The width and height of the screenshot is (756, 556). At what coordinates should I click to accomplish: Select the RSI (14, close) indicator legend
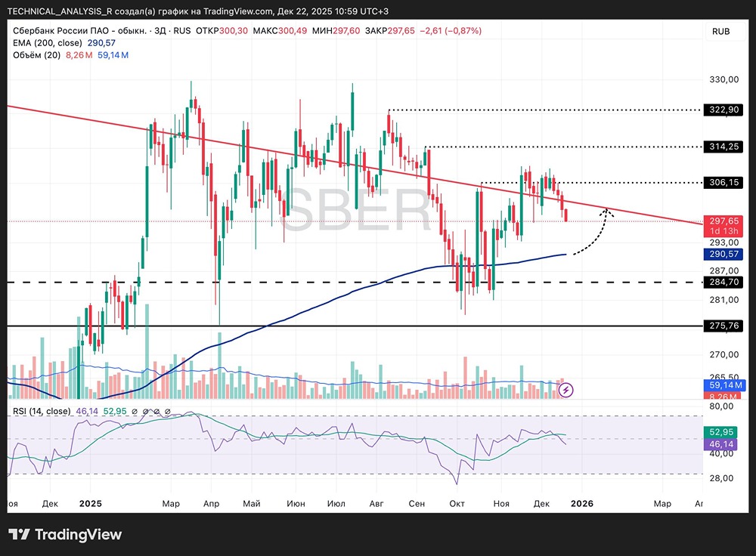coord(42,412)
